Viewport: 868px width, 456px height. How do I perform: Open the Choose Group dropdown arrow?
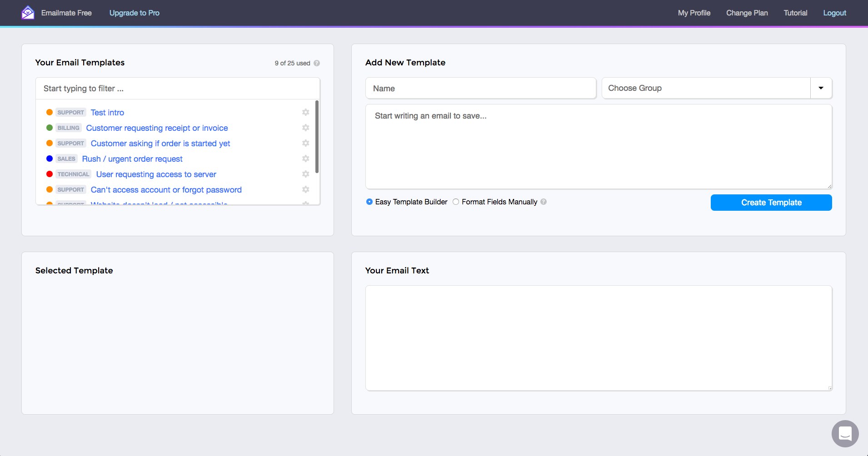pyautogui.click(x=821, y=88)
